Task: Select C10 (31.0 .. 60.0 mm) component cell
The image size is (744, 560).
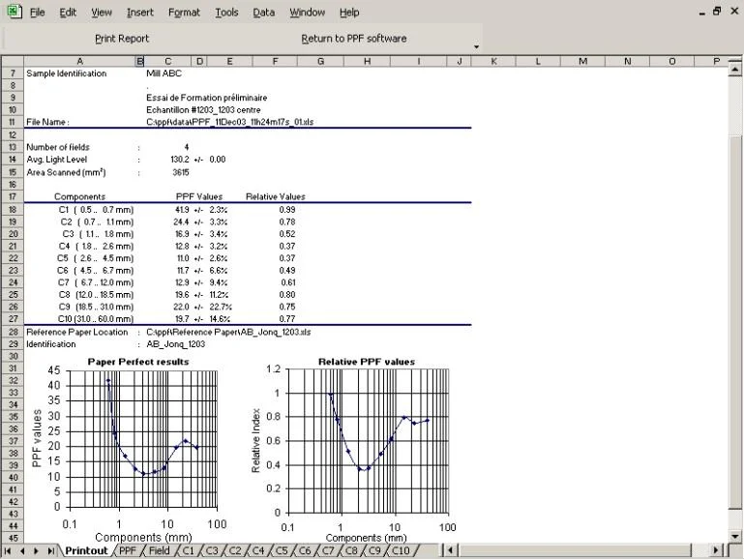Action: pyautogui.click(x=96, y=319)
